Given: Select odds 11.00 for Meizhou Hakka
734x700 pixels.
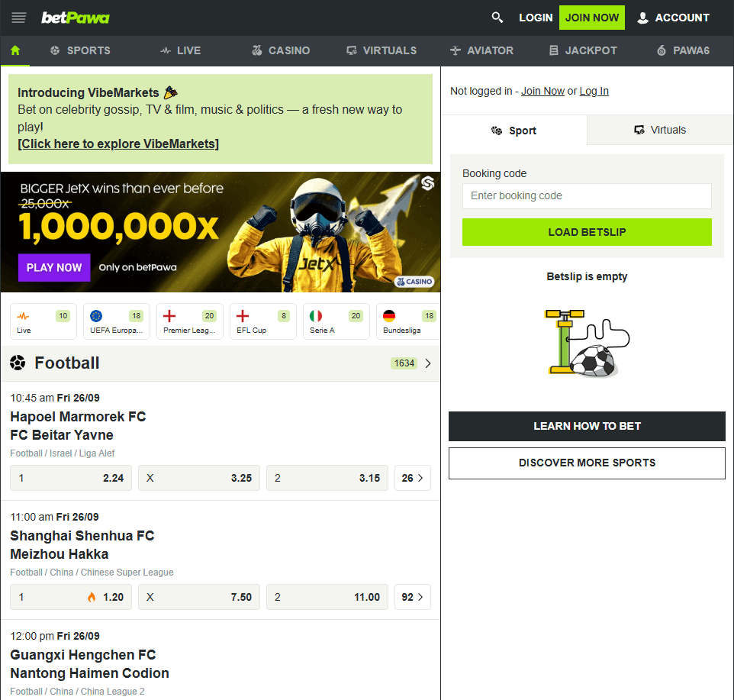Looking at the screenshot, I should click(327, 597).
